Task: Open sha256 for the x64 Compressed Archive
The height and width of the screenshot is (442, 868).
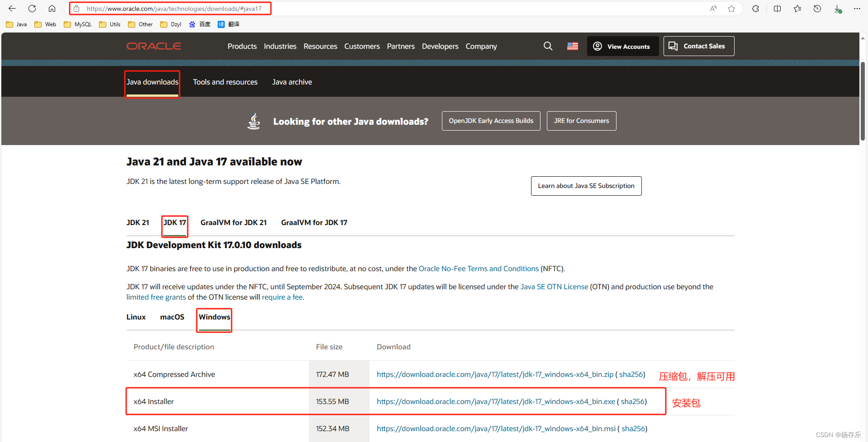Action: click(631, 374)
